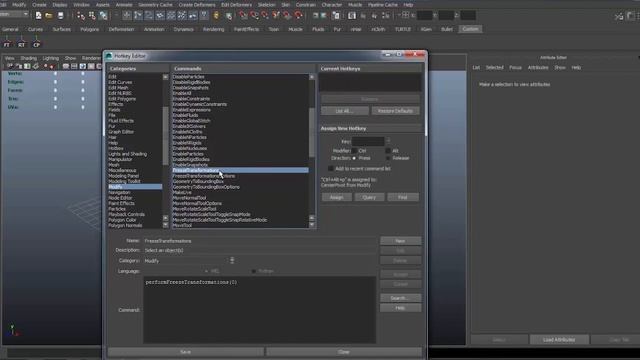The height and width of the screenshot is (360, 640).
Task: Click the New Scene icon in main toolbar
Action: (x=38, y=16)
